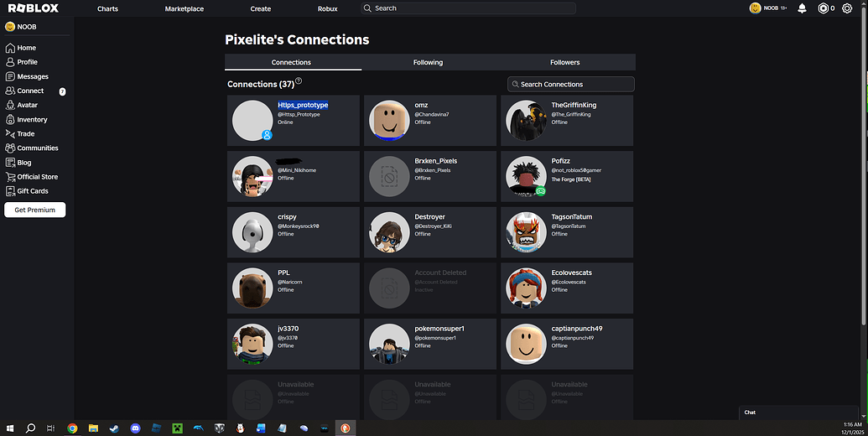Screen dimensions: 868x436
Task: Click the @Destroyer_KiKi username text
Action: [x=433, y=226]
